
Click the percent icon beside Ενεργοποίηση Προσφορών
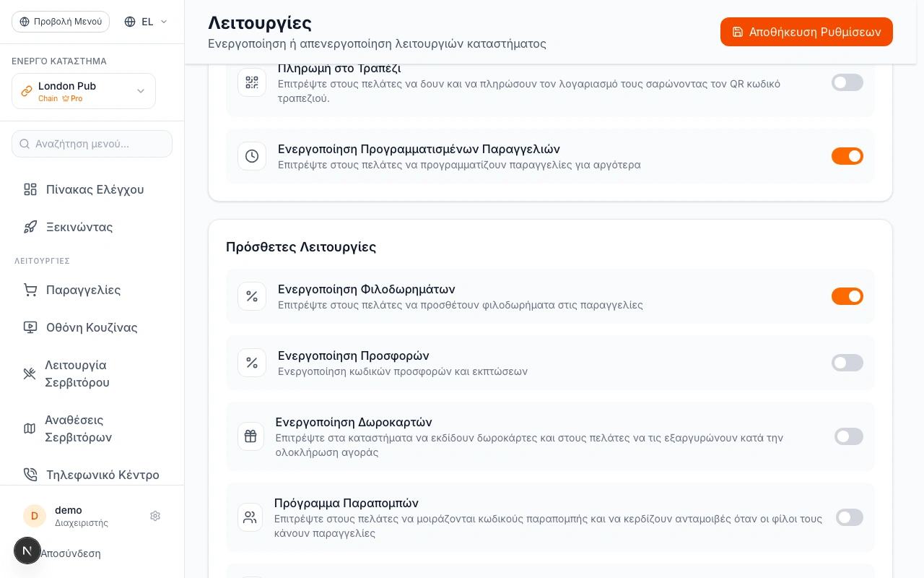coord(252,363)
